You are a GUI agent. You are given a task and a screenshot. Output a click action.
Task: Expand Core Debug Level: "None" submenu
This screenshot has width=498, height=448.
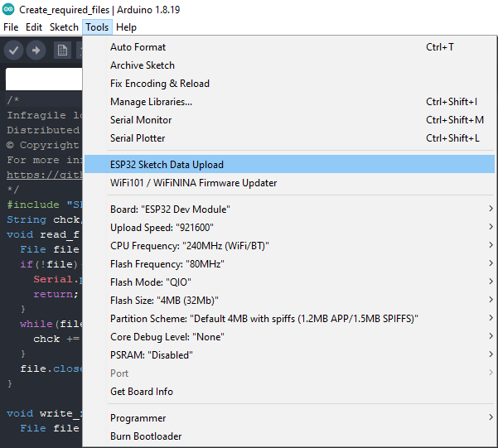pyautogui.click(x=289, y=337)
